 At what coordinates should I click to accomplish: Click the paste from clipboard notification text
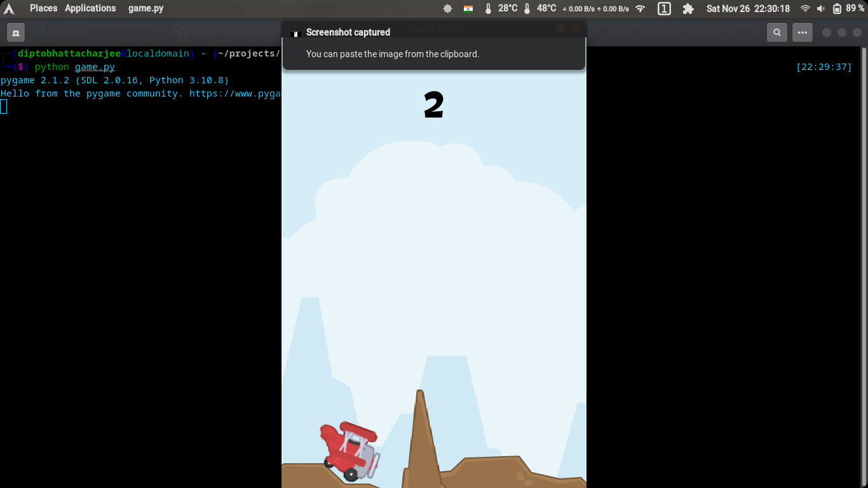coord(393,54)
